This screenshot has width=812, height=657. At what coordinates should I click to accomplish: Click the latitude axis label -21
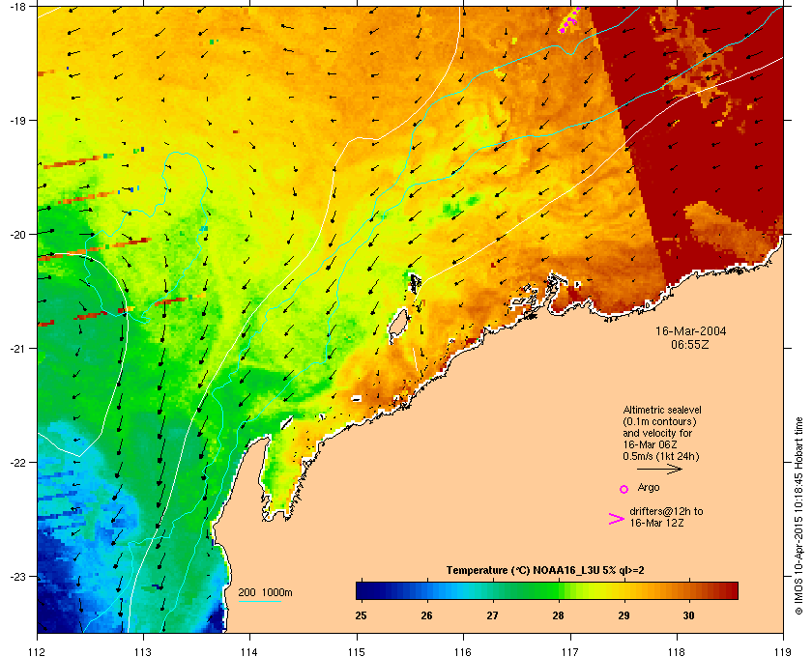click(17, 348)
